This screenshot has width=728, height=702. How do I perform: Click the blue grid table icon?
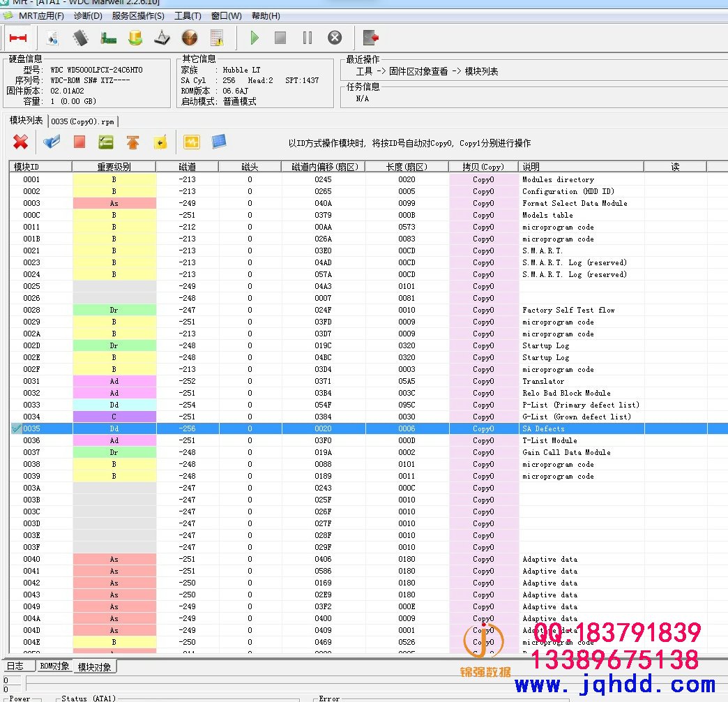click(219, 141)
